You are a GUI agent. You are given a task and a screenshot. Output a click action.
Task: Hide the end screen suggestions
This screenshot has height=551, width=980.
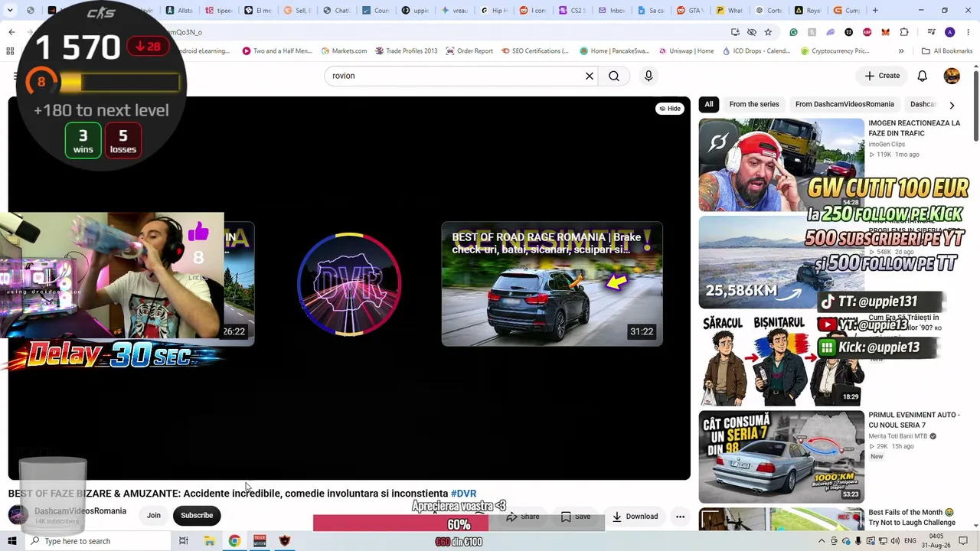[670, 109]
